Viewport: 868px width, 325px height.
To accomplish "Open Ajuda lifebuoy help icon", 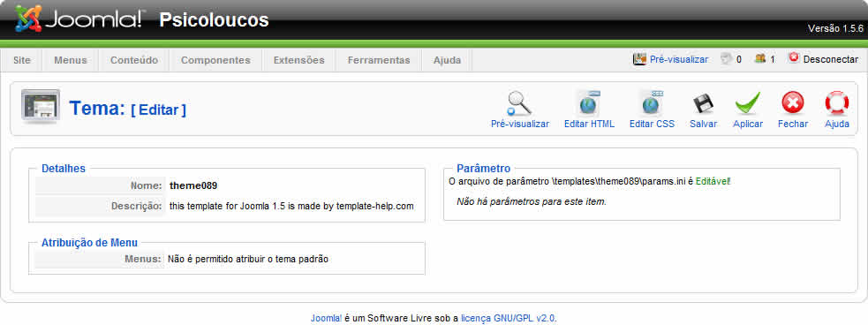I will (x=836, y=103).
